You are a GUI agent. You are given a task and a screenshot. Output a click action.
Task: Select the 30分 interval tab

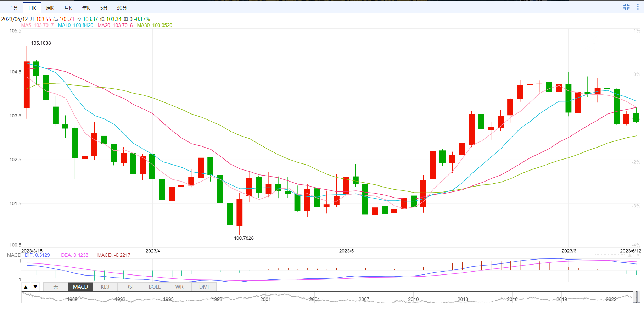click(122, 8)
